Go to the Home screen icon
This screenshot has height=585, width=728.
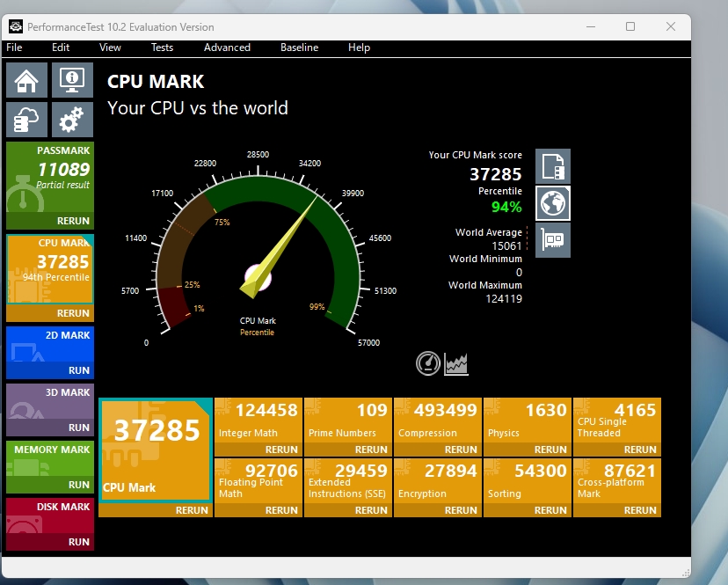click(26, 80)
